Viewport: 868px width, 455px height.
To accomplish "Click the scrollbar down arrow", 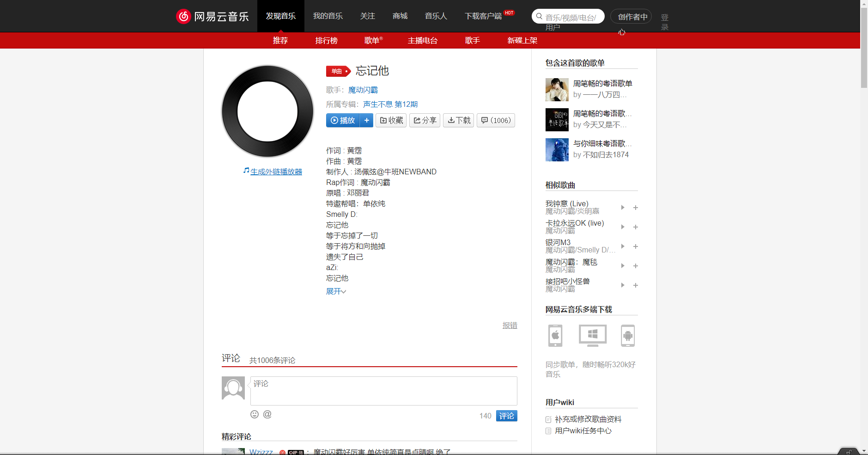I will [x=864, y=451].
